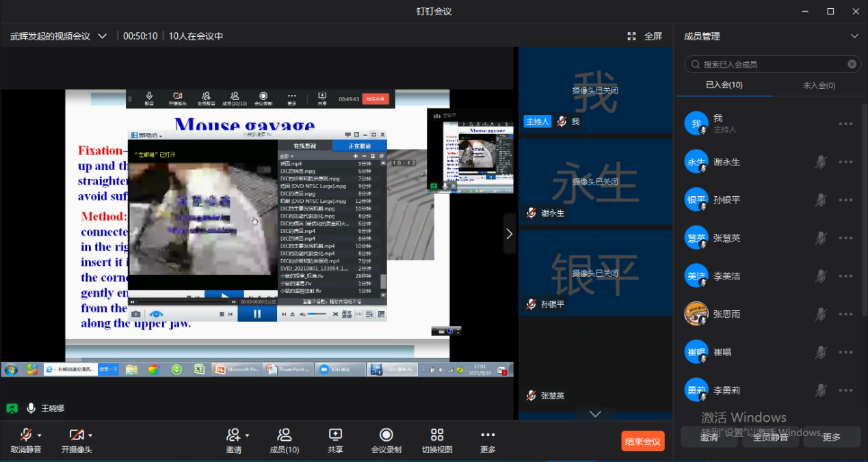This screenshot has height=462, width=868.
Task: Expand the meeting title dropdown arrow
Action: coord(103,36)
